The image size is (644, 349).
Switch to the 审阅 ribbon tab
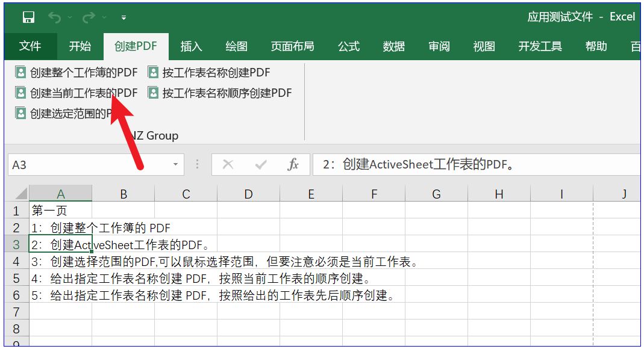pyautogui.click(x=439, y=46)
